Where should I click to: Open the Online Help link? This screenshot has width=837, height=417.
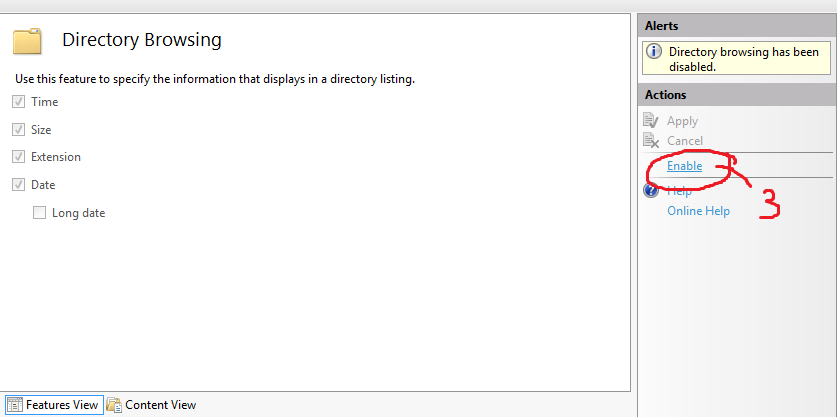(698, 211)
